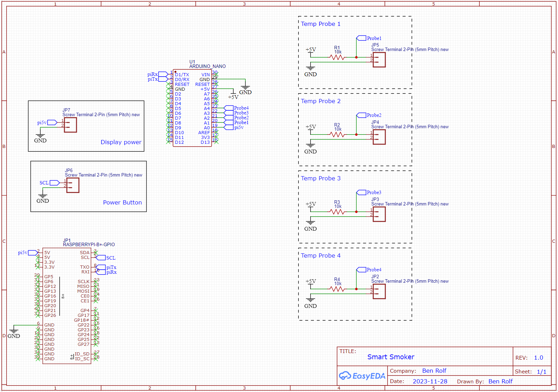Click the "ARDUINO_NANO" component label

207,66
